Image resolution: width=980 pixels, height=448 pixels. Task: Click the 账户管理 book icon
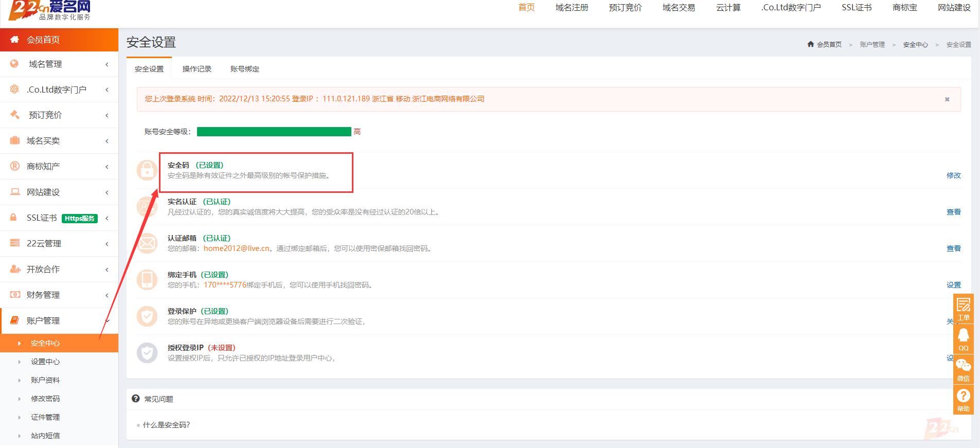pos(15,320)
